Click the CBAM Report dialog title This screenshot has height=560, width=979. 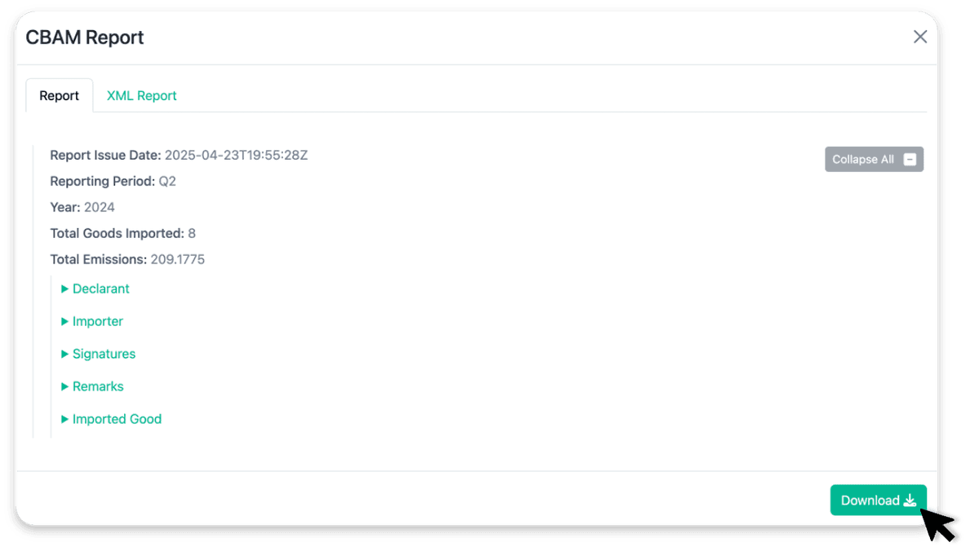pos(85,37)
